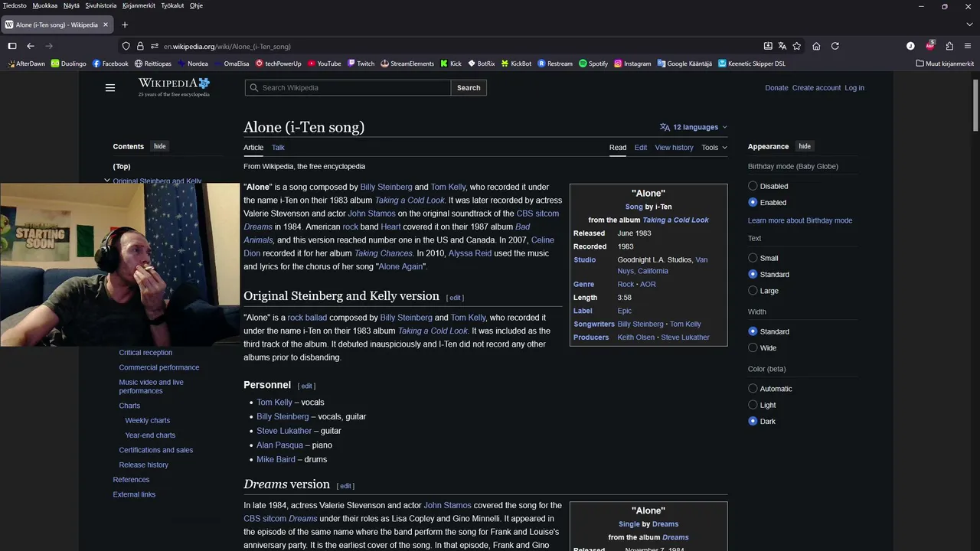Bookmark this page with the star icon

(x=797, y=46)
